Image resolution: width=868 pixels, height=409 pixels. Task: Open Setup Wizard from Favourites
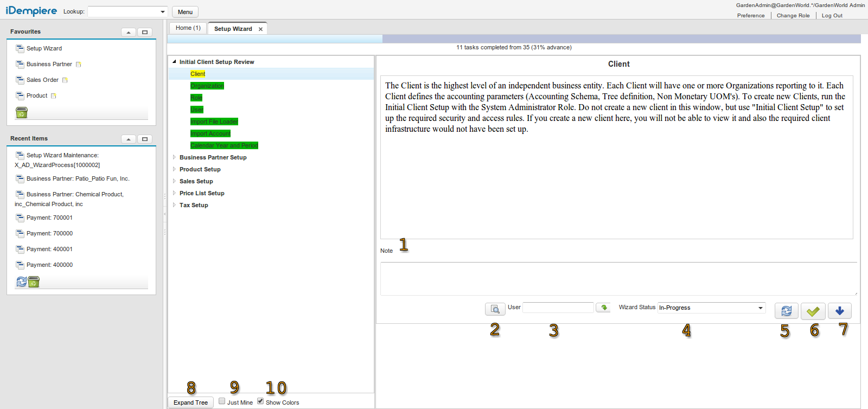(x=44, y=49)
